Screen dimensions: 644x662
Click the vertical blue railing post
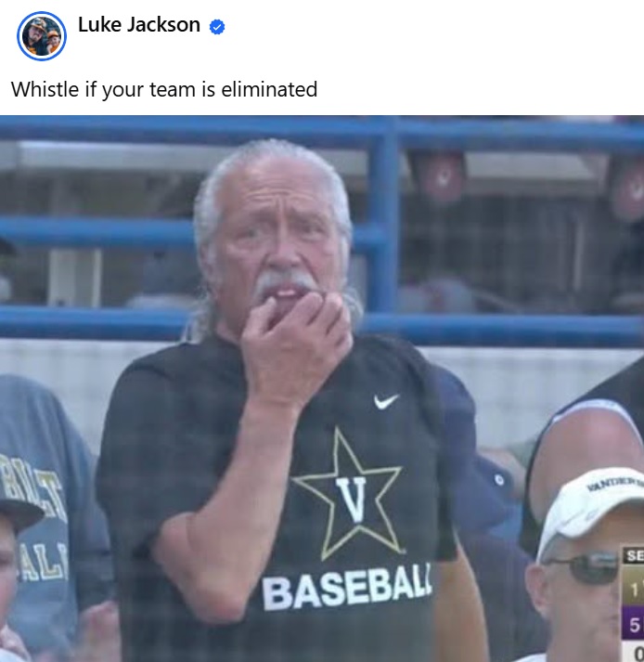[383, 215]
